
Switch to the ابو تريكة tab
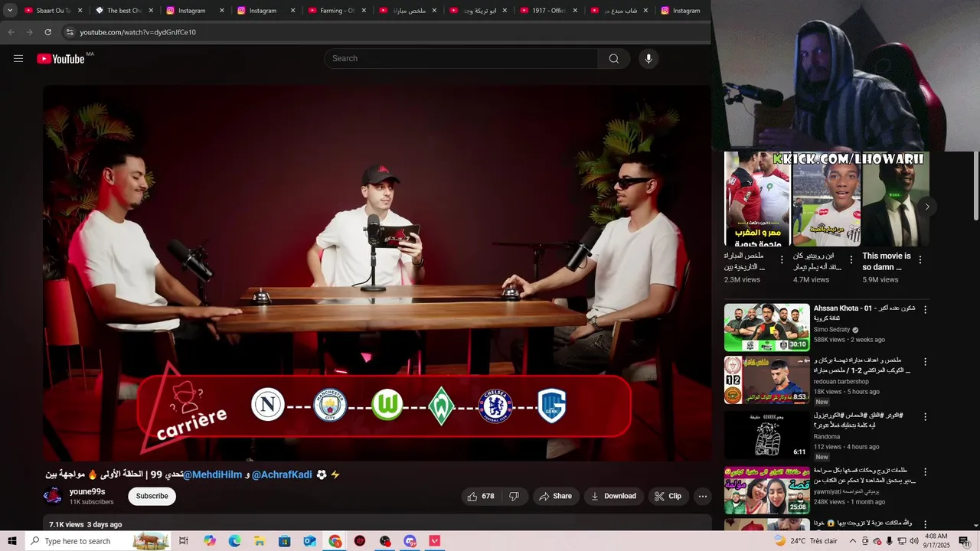point(479,11)
